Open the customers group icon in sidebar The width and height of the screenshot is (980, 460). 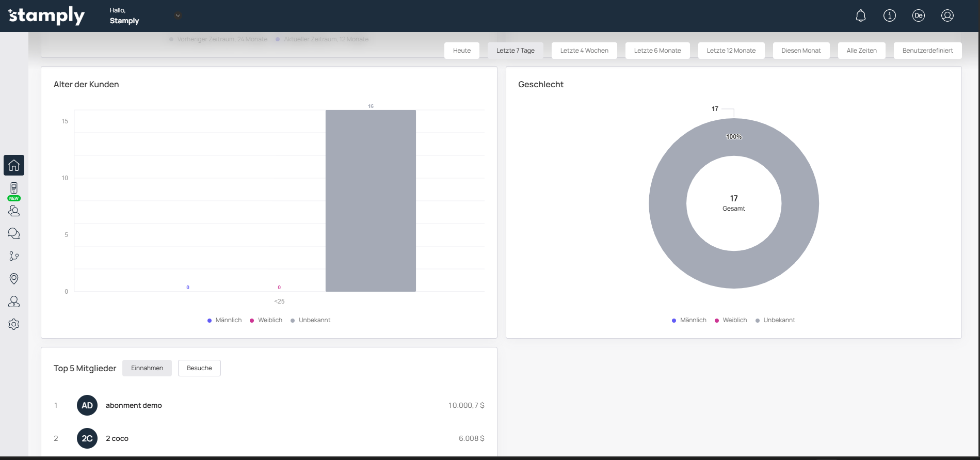pyautogui.click(x=14, y=211)
